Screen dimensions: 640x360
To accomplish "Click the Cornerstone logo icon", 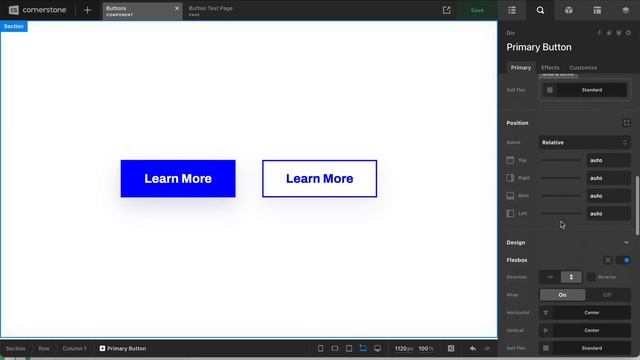I will click(x=13, y=10).
